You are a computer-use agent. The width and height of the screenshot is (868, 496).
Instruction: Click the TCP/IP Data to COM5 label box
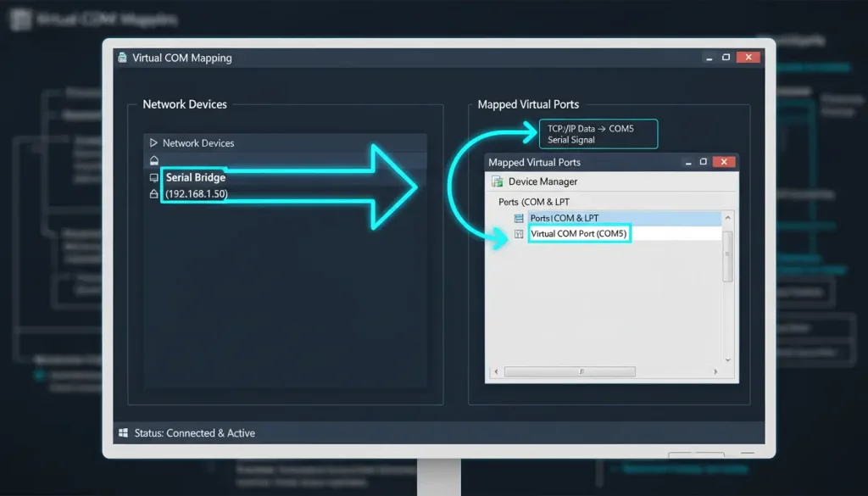coord(598,134)
